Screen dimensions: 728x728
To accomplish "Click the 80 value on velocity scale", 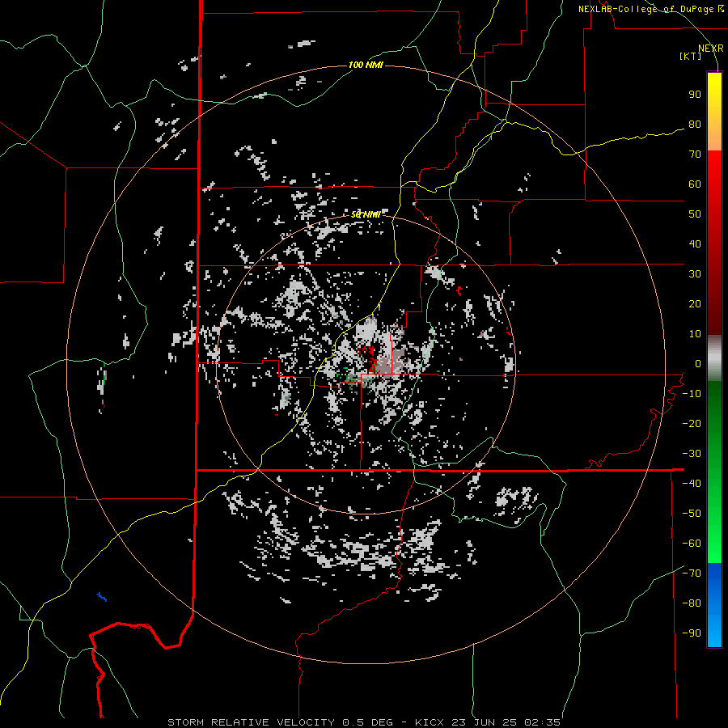I will coord(695,125).
